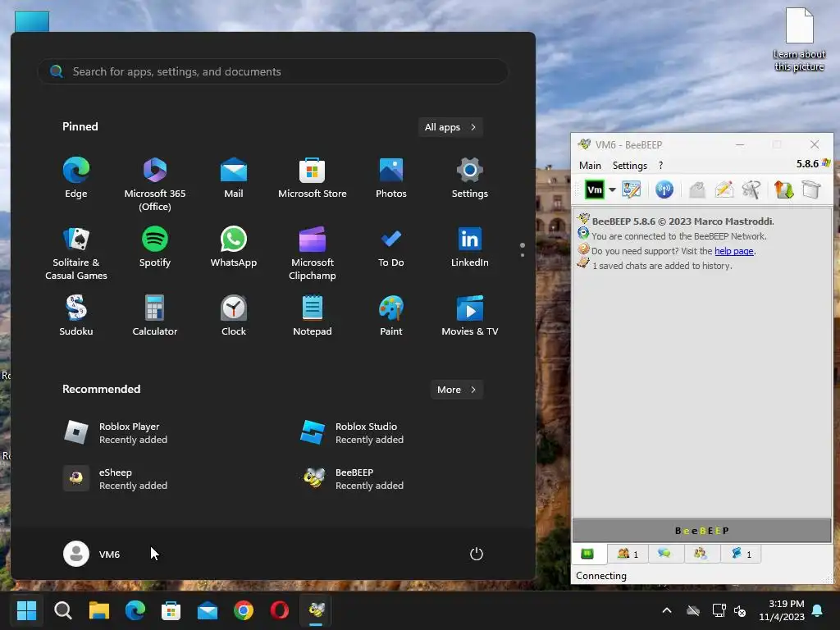840x630 pixels.
Task: Expand hidden system tray icons chevron
Action: [x=667, y=610]
